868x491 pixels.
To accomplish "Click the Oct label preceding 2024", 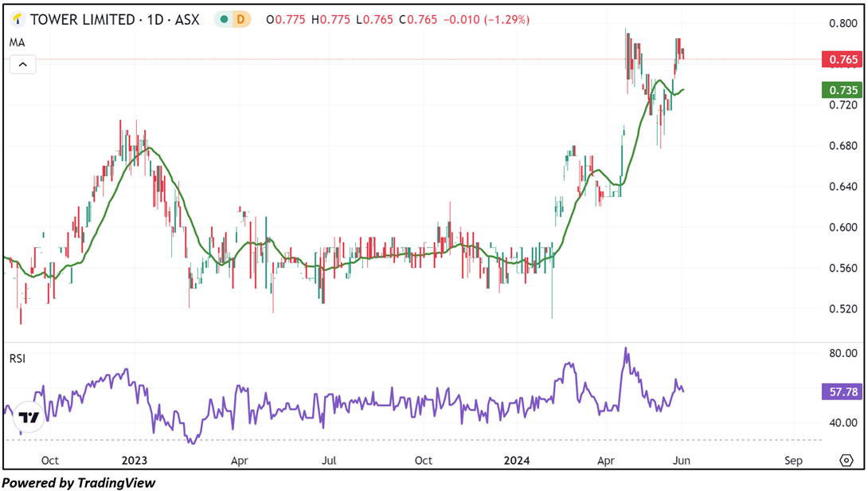I will point(424,461).
